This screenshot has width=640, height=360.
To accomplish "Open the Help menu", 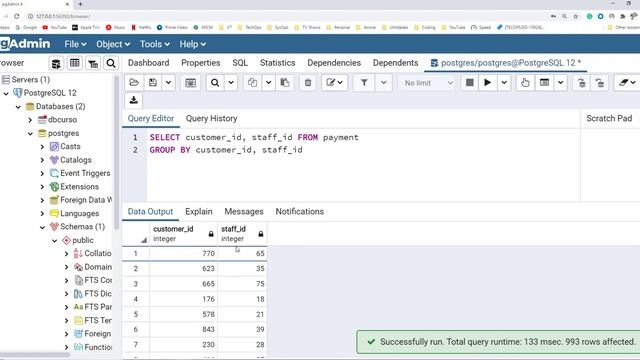I will click(193, 44).
